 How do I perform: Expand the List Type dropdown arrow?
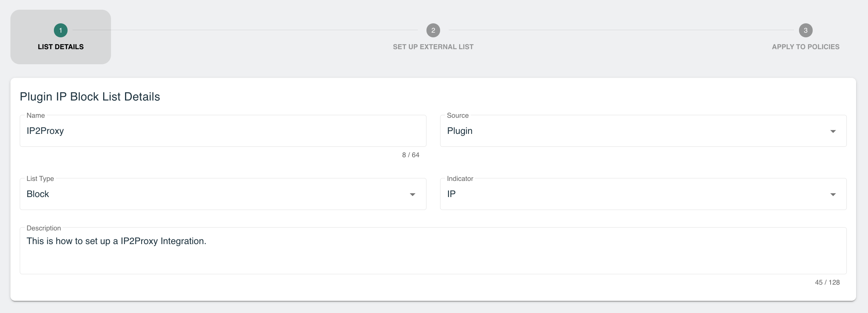pos(412,195)
